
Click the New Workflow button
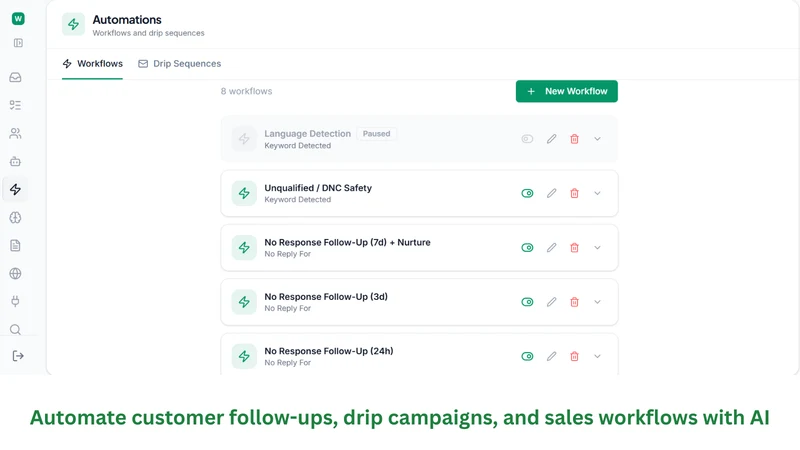pyautogui.click(x=567, y=91)
